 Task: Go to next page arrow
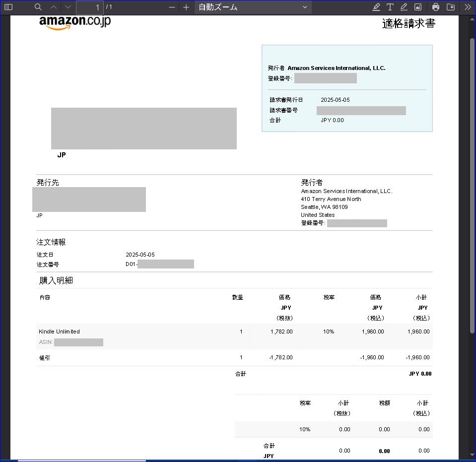tap(68, 7)
